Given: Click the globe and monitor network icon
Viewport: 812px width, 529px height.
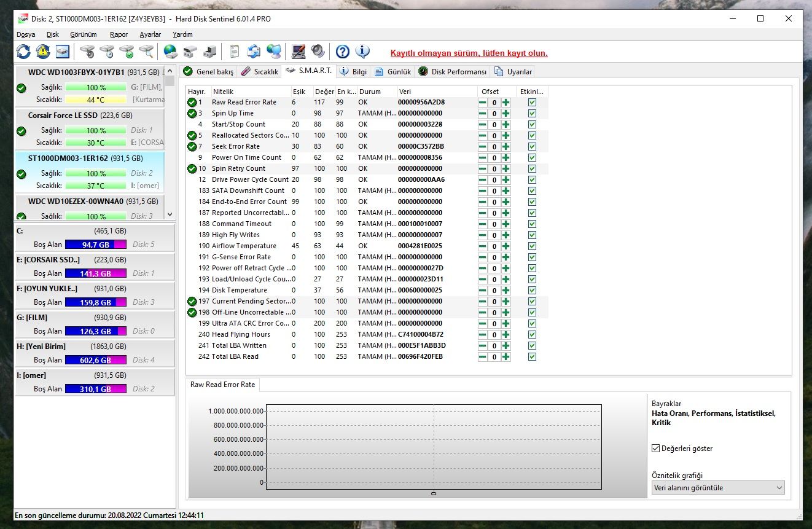Looking at the screenshot, I should click(x=274, y=52).
